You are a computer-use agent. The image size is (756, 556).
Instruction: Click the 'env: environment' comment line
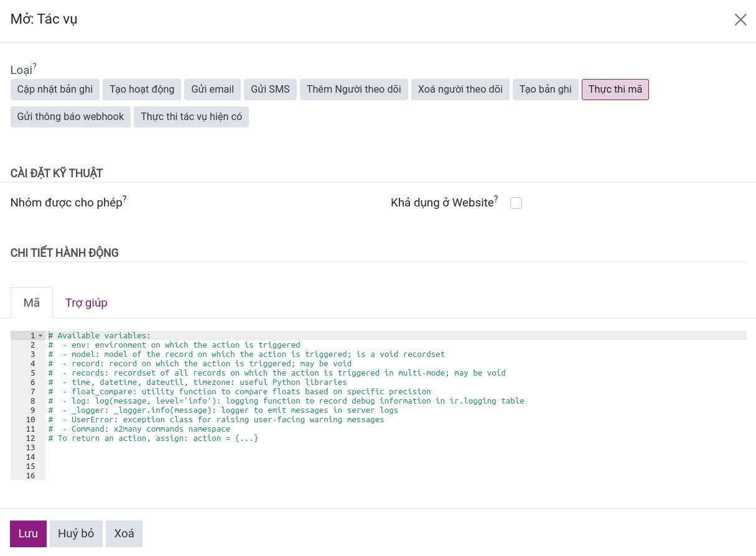tap(174, 345)
